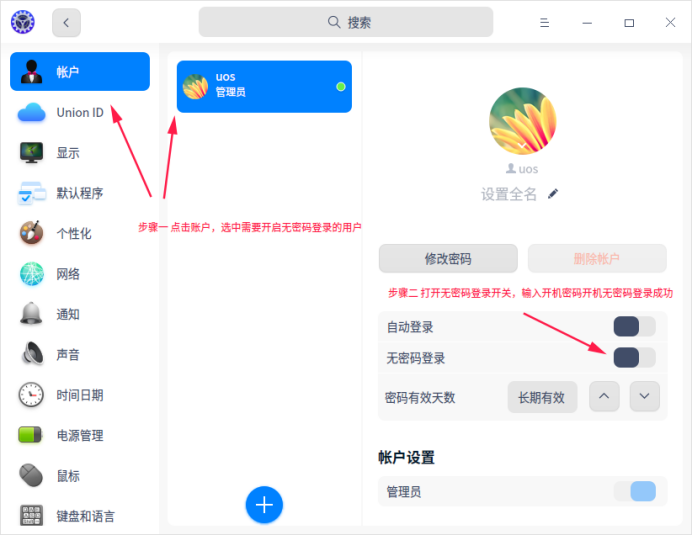Select the uos 管理员 account entry

click(x=264, y=87)
